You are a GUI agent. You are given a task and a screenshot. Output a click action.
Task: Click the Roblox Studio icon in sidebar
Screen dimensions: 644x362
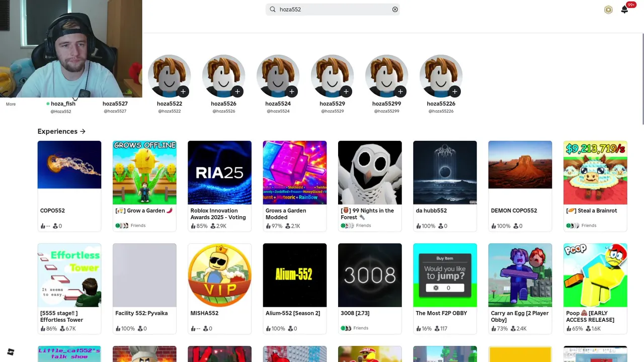coord(11,352)
